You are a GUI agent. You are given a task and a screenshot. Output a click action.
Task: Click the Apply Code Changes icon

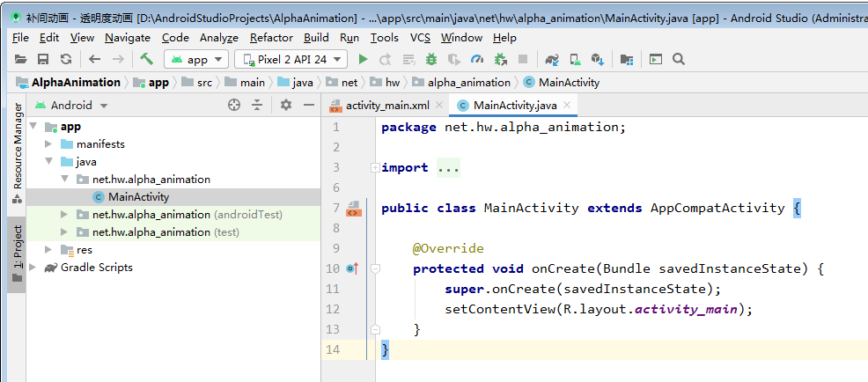(x=409, y=59)
